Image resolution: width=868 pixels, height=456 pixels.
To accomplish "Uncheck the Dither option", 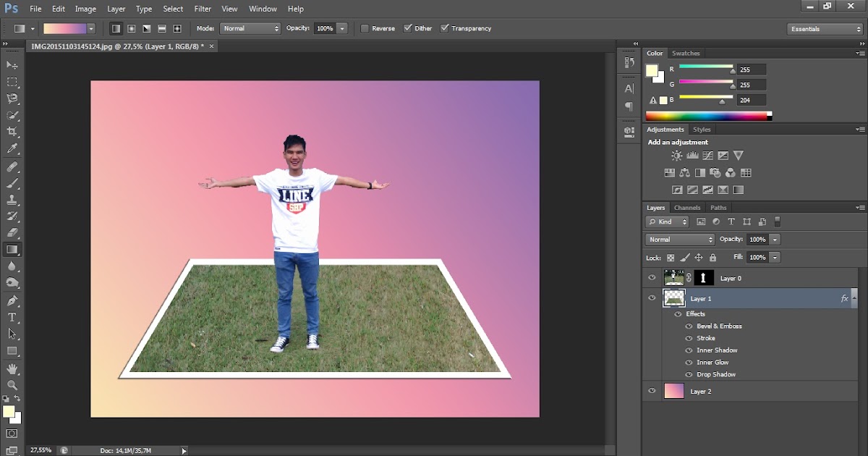I will point(406,28).
